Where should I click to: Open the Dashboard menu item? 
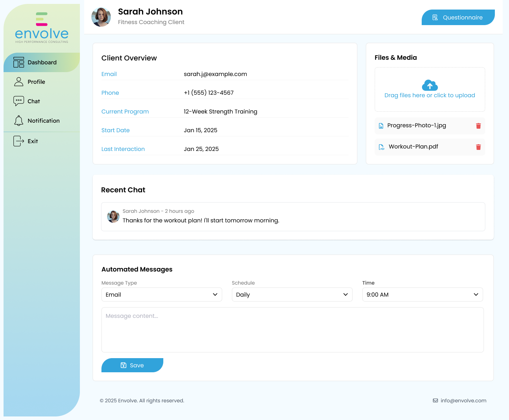click(42, 62)
